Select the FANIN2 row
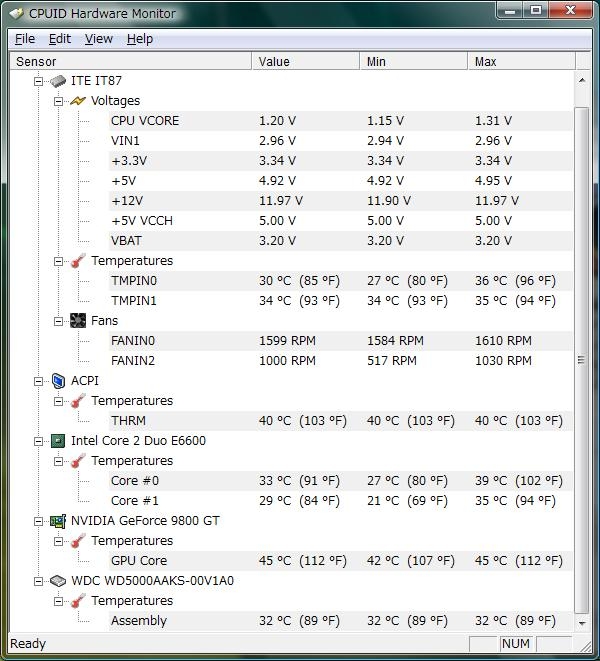Viewport: 600px width, 661px height. coord(341,361)
